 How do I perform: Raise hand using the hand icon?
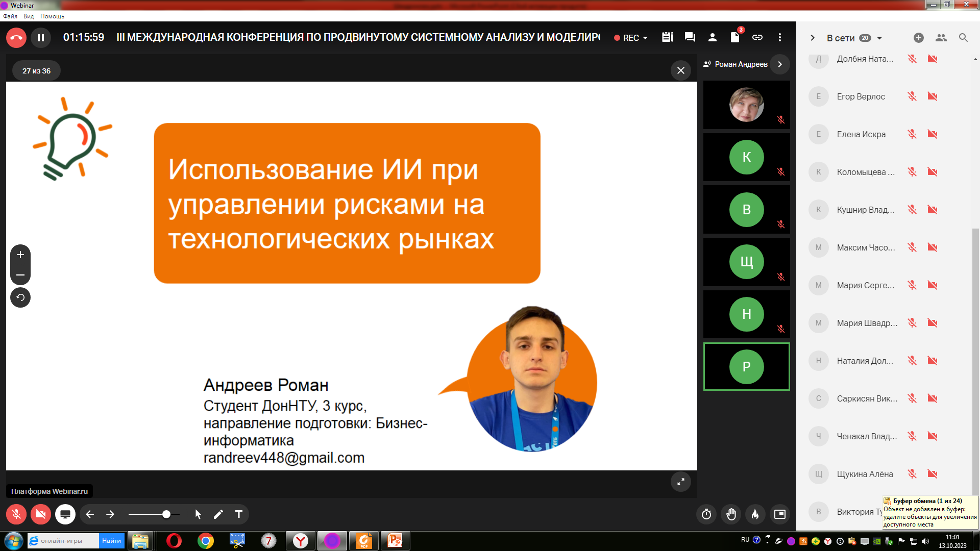point(731,514)
